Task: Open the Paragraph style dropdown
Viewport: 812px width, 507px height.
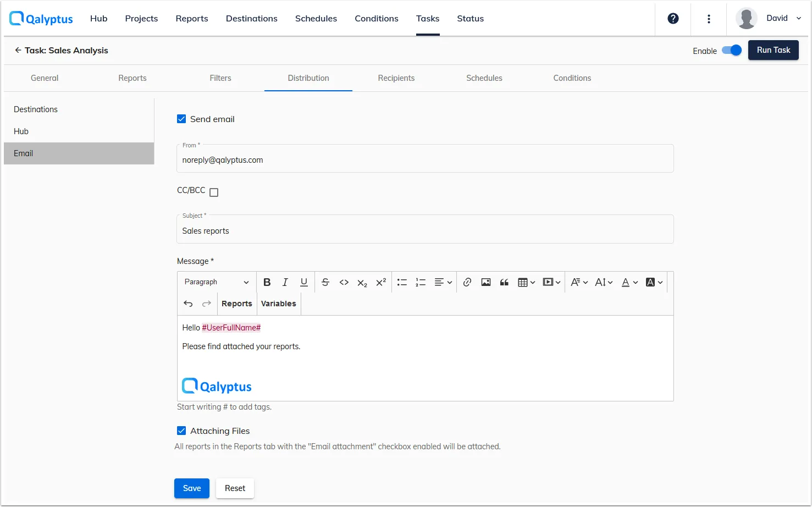Action: tap(216, 282)
